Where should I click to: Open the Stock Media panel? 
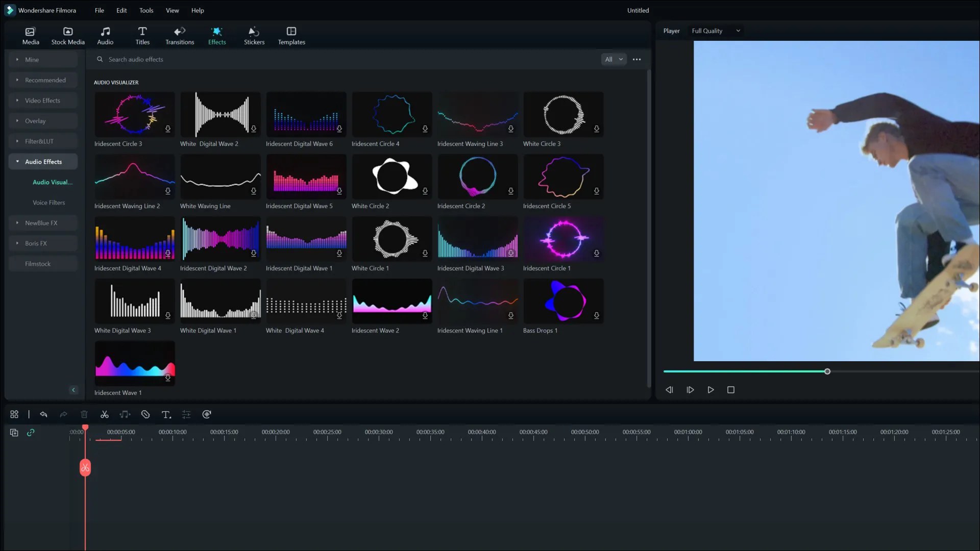(x=68, y=36)
